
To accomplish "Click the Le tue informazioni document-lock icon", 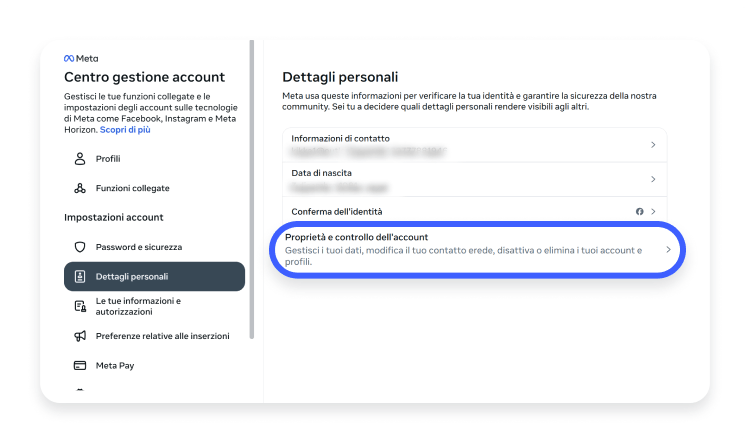I will coord(80,306).
